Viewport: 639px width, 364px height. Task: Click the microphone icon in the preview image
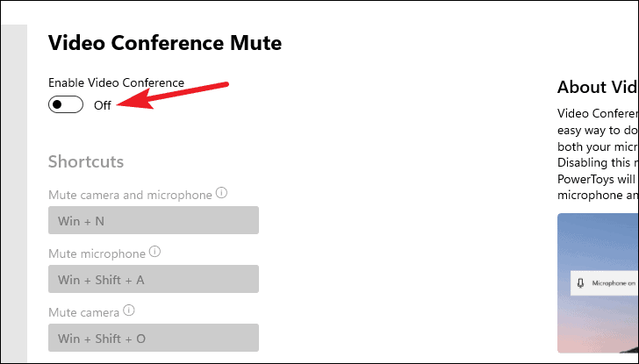tap(581, 283)
